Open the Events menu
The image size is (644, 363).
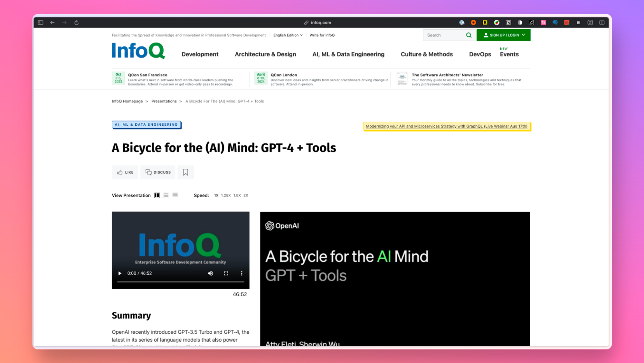509,54
